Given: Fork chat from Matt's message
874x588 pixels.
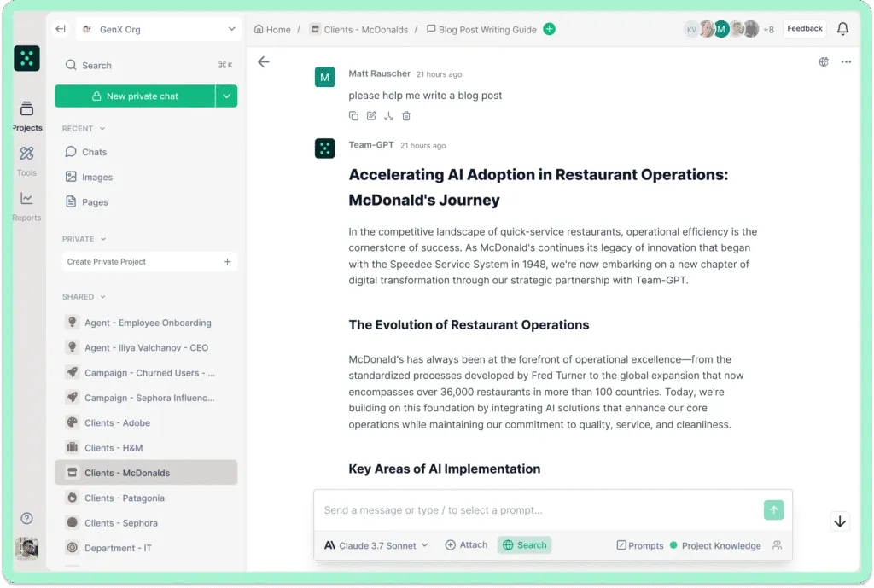Looking at the screenshot, I should (388, 116).
